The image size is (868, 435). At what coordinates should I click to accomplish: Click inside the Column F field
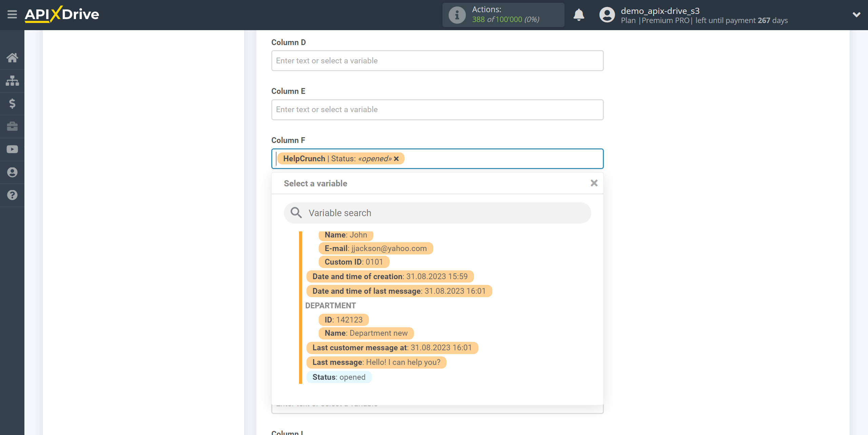(x=437, y=159)
